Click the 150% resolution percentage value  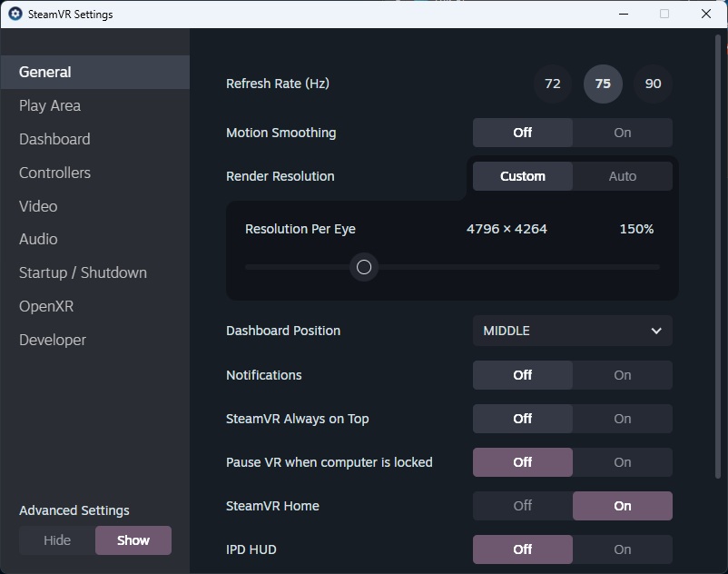pyautogui.click(x=636, y=229)
